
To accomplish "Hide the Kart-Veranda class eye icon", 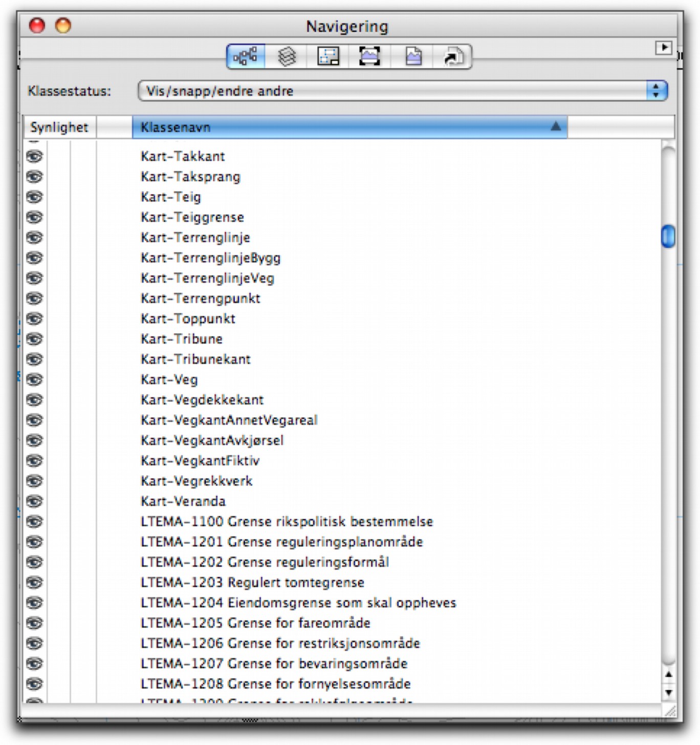I will click(x=34, y=501).
